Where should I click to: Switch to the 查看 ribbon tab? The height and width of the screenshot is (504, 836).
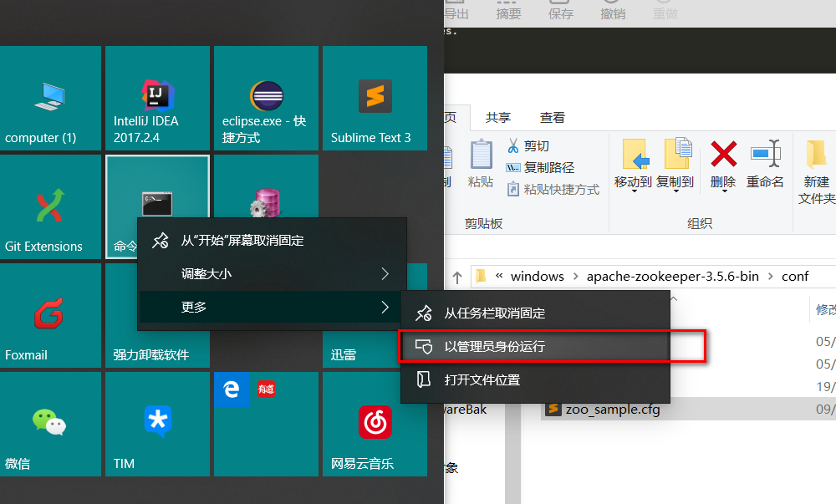(x=552, y=117)
